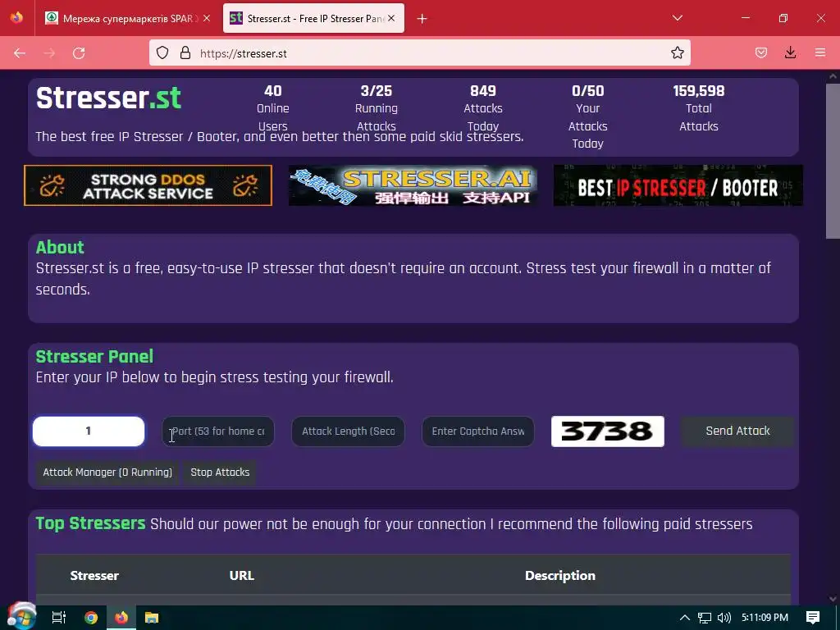Click the 849 Attacks Today stat
This screenshot has width=840, height=630.
[482, 107]
